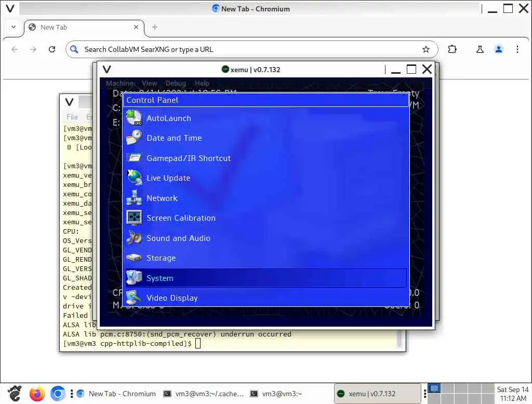Viewport: 532px width, 404px height.
Task: Open the terminal File menu
Action: (72, 117)
